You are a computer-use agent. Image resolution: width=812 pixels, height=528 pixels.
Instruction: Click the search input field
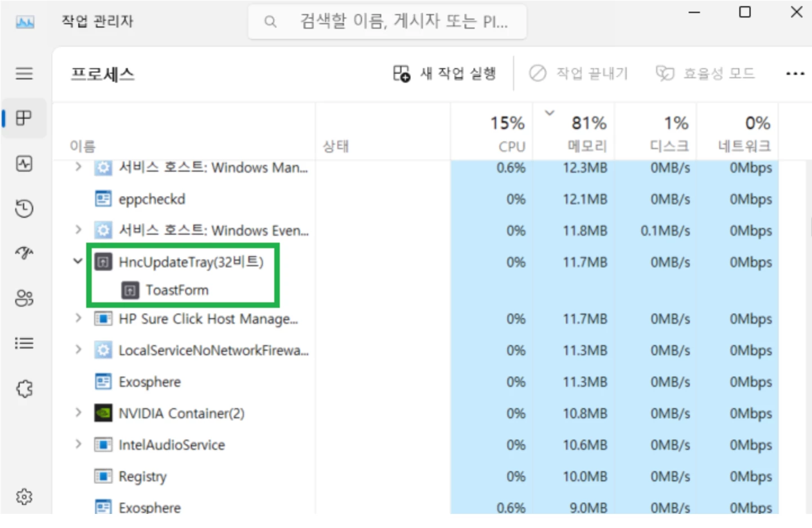click(x=387, y=22)
